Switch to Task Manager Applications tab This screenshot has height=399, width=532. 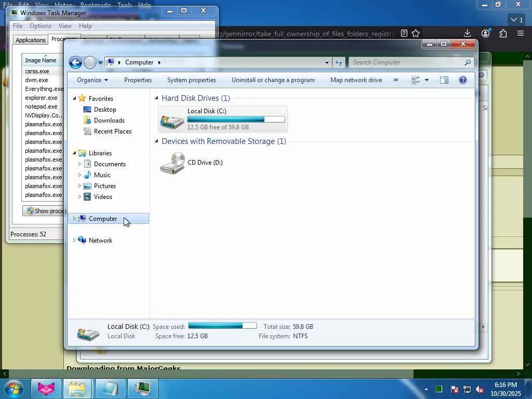click(31, 40)
